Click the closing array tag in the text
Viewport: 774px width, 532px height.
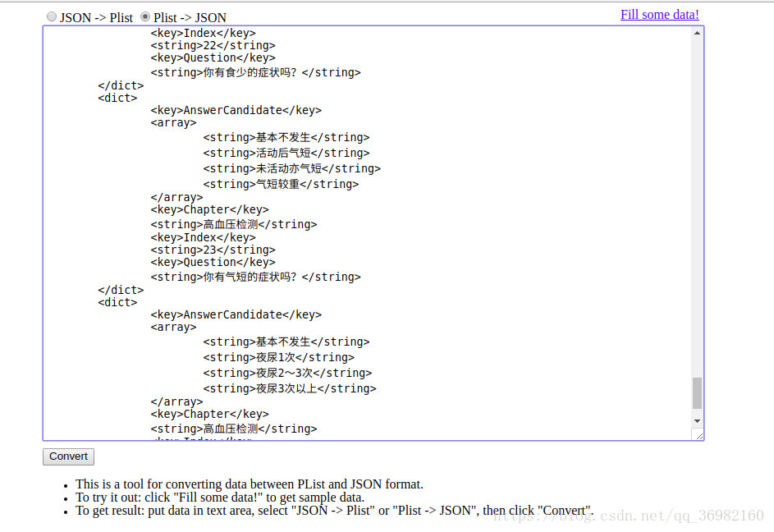click(x=176, y=197)
